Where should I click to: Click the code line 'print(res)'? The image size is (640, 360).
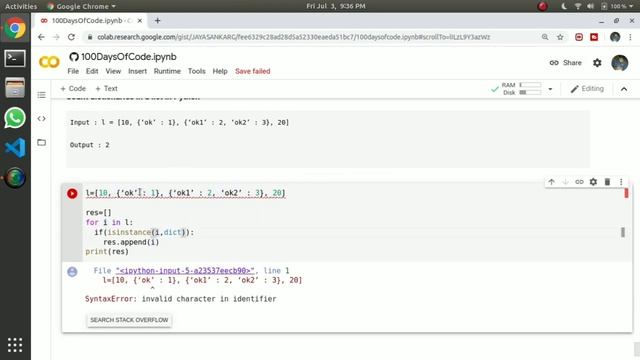pyautogui.click(x=107, y=252)
